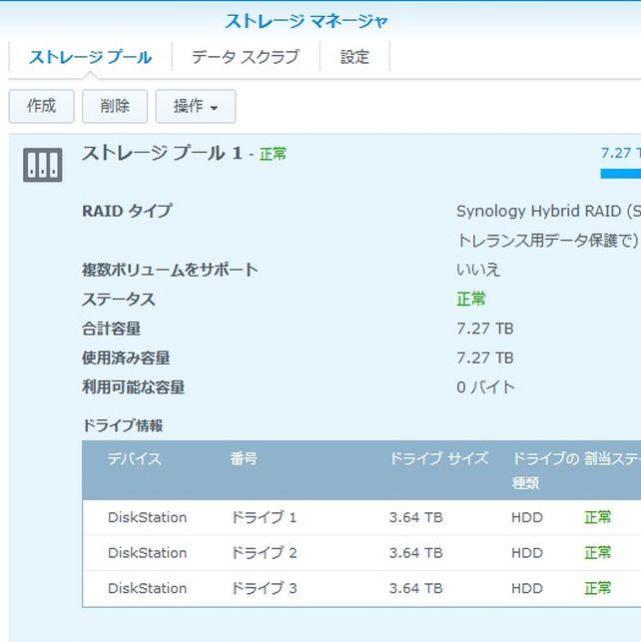Select the ドライブ 2 cell
This screenshot has height=642, width=641.
coord(264,553)
